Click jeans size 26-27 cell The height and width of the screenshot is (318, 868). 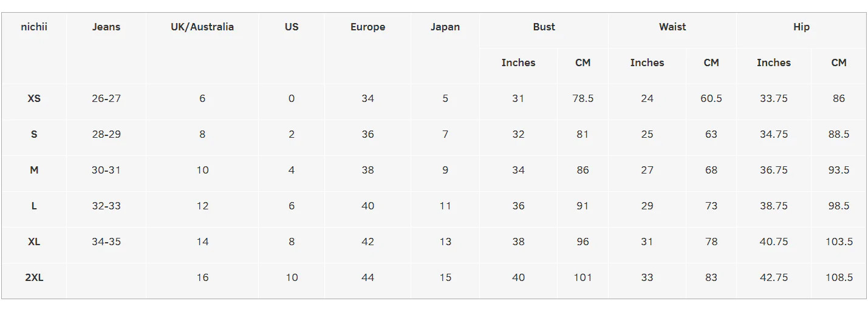(x=106, y=98)
